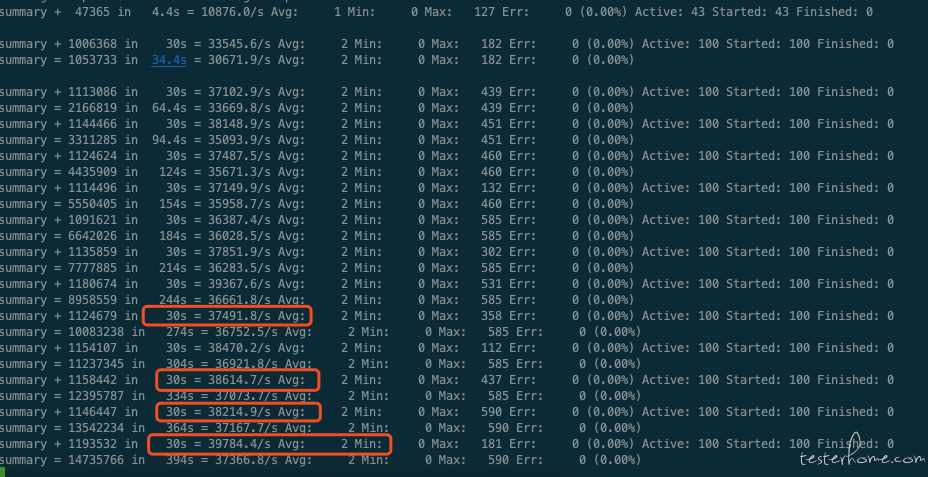
Task: Click the green terminal cursor block
Action: tap(2, 472)
